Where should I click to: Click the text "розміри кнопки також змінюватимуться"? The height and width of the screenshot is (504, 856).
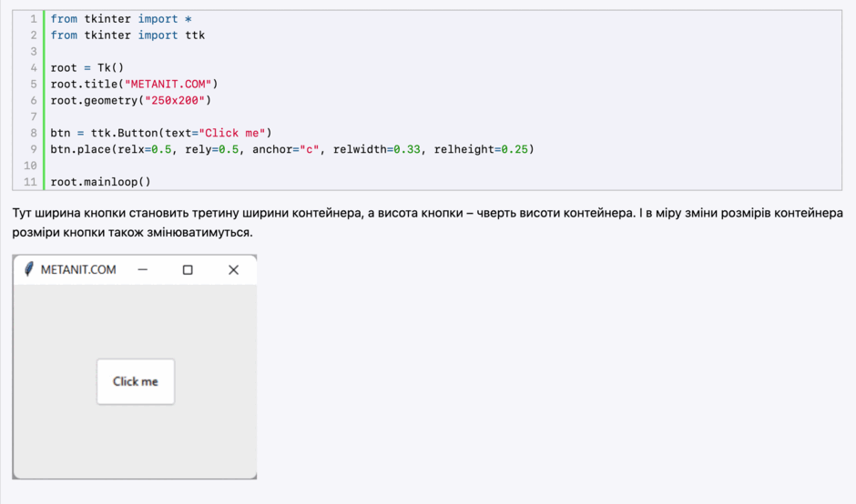pyautogui.click(x=131, y=232)
